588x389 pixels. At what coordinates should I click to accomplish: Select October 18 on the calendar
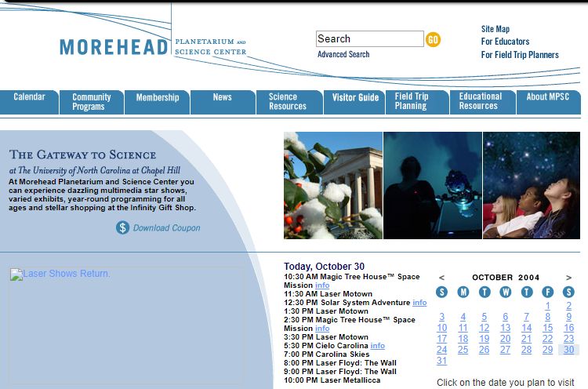point(463,339)
